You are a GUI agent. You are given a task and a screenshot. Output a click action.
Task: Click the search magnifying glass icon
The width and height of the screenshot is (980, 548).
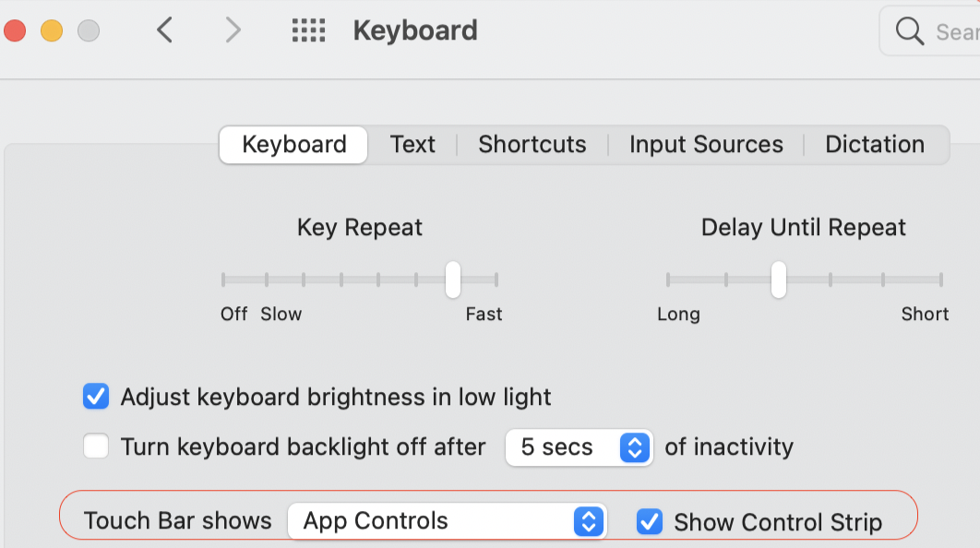pos(909,31)
